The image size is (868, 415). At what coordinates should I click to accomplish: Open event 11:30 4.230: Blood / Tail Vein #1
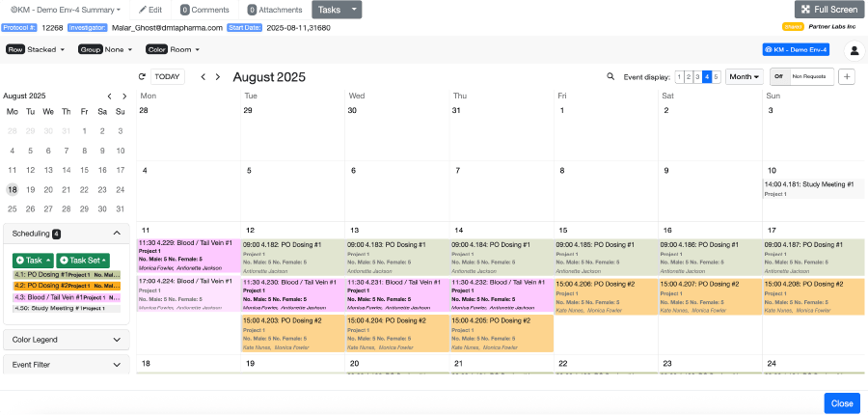coord(293,294)
